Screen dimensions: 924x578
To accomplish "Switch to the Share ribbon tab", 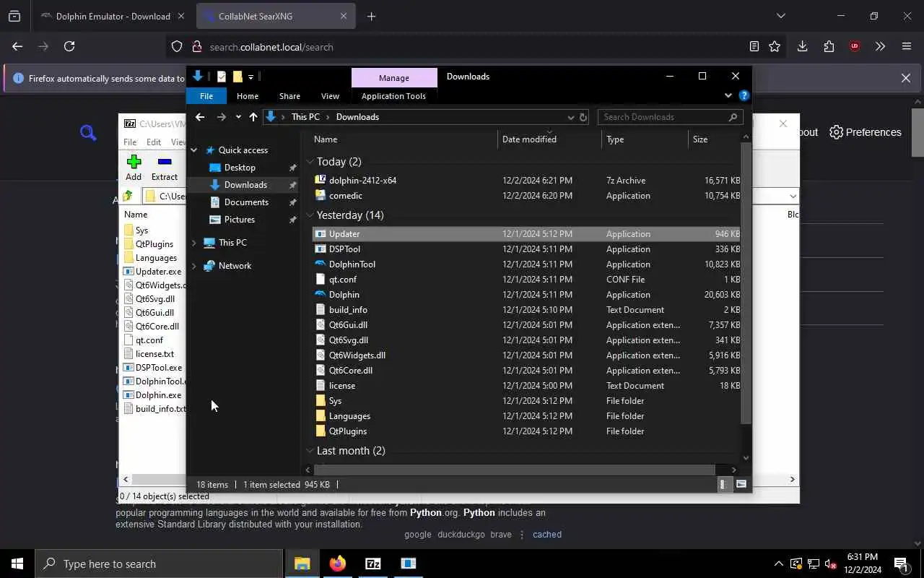I will point(289,95).
